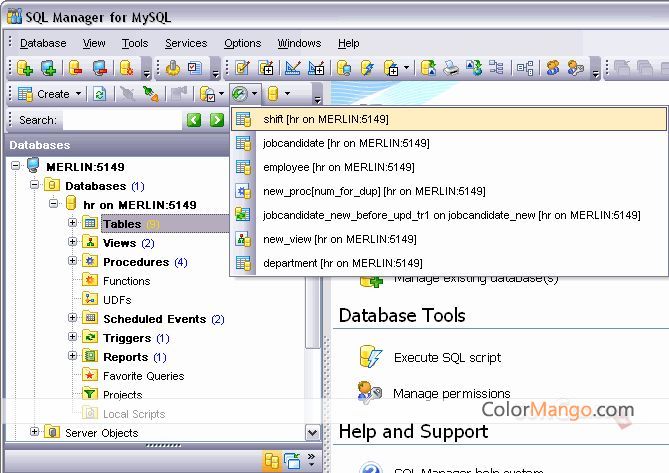Click the checklist document icon in top toolbar
This screenshot has height=473, width=669.
click(x=195, y=68)
